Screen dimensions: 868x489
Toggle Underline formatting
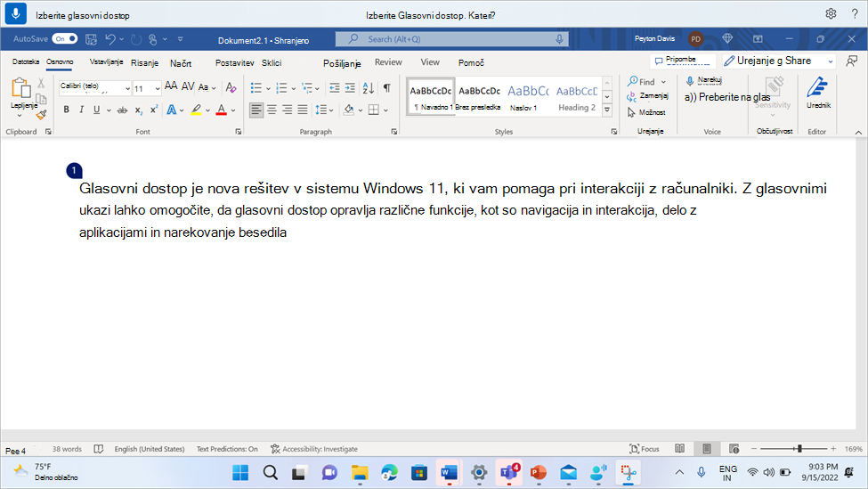click(x=97, y=110)
